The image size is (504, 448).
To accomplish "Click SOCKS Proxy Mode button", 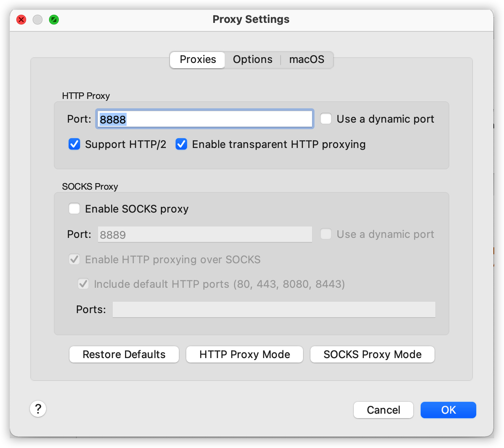I will point(372,354).
